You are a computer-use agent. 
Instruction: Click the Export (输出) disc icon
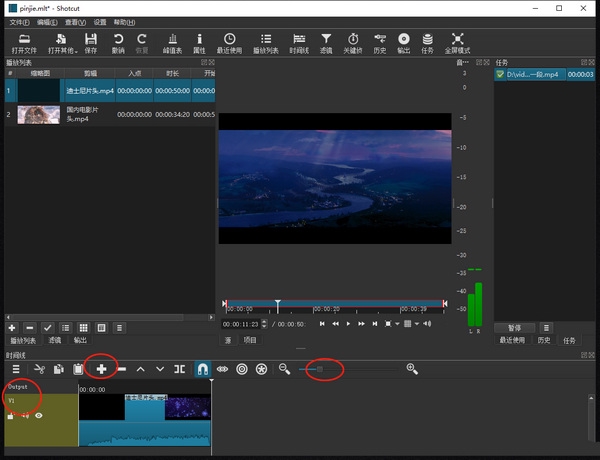(403, 39)
